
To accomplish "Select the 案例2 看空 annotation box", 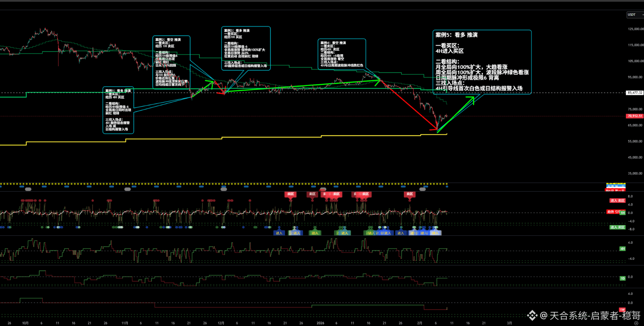I will (171, 62).
